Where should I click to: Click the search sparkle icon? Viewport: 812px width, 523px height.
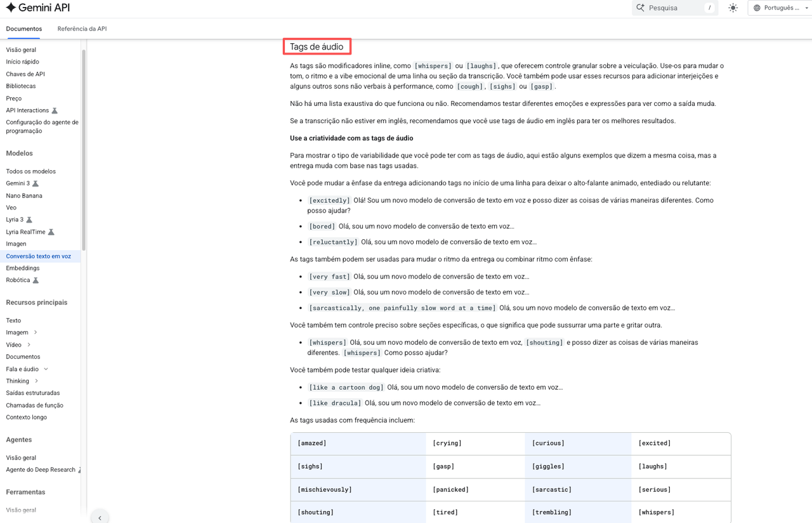[640, 8]
